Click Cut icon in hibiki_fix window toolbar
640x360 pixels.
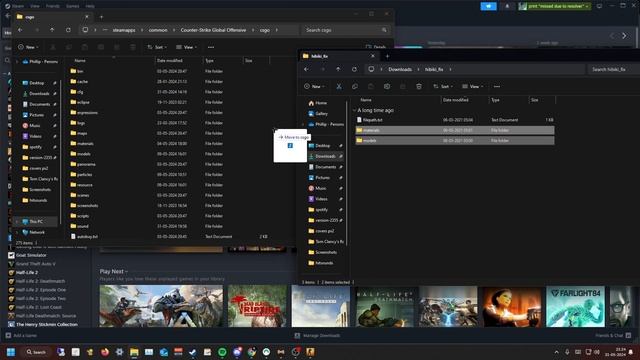339,87
